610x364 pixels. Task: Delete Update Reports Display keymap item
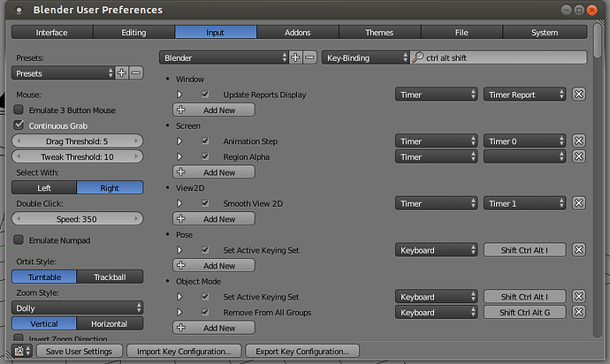[579, 95]
